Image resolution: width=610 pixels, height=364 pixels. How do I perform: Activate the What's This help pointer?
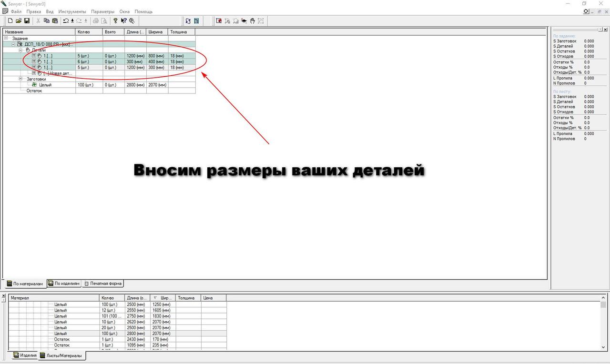pos(123,21)
